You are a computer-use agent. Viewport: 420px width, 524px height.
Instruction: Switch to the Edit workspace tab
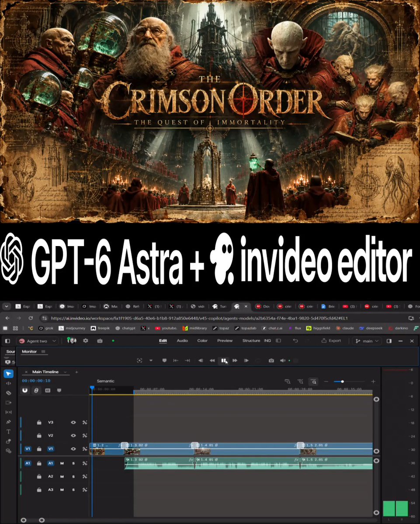click(x=163, y=340)
